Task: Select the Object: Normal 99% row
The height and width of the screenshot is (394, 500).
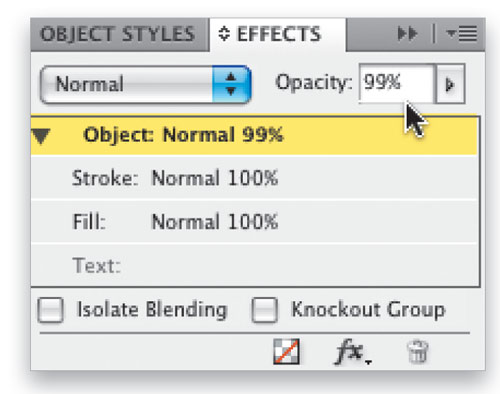Action: pyautogui.click(x=255, y=135)
